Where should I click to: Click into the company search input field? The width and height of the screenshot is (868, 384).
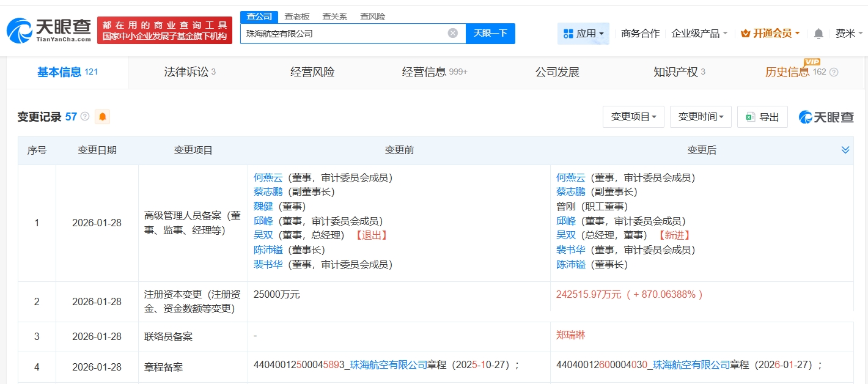pos(342,33)
